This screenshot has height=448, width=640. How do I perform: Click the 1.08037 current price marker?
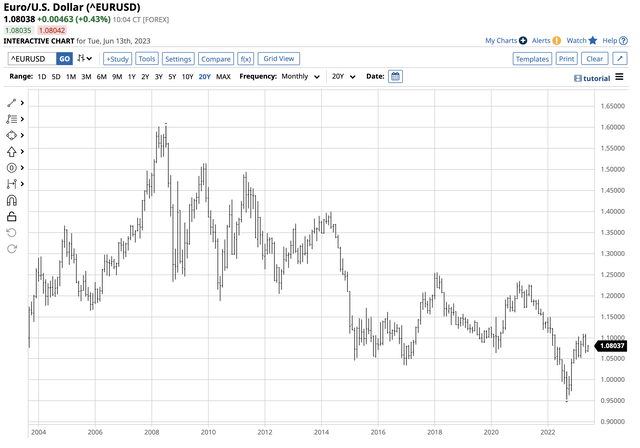pos(611,346)
